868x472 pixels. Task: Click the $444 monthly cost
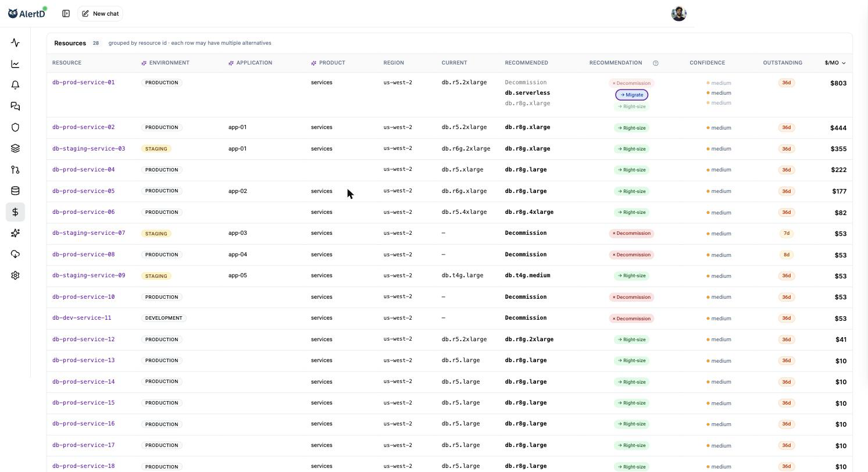coord(838,128)
